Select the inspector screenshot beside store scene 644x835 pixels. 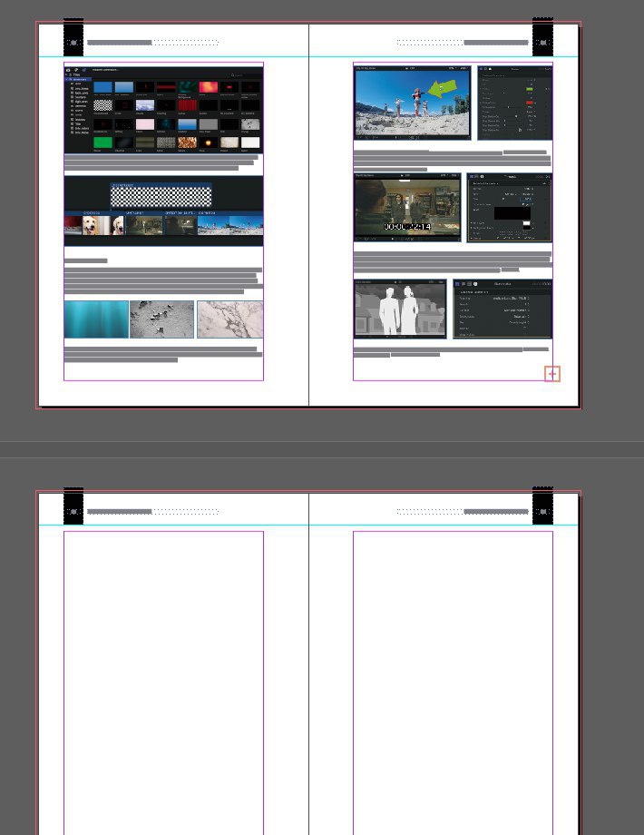pos(510,207)
